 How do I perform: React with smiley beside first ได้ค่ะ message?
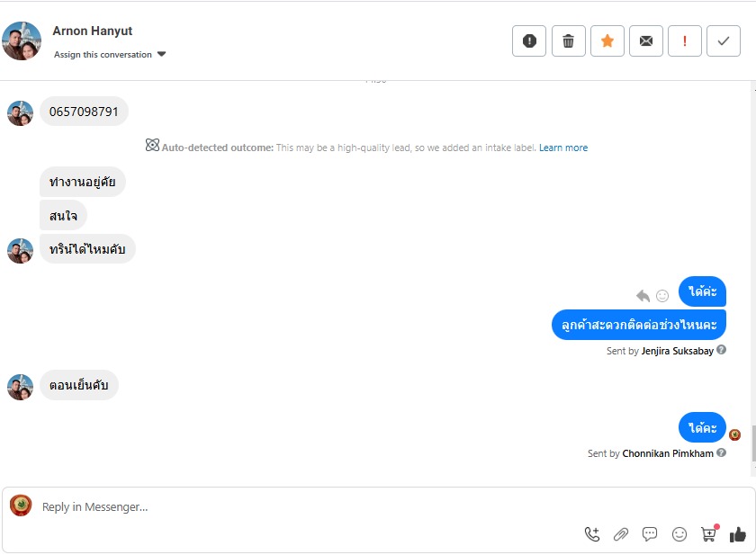pos(662,295)
